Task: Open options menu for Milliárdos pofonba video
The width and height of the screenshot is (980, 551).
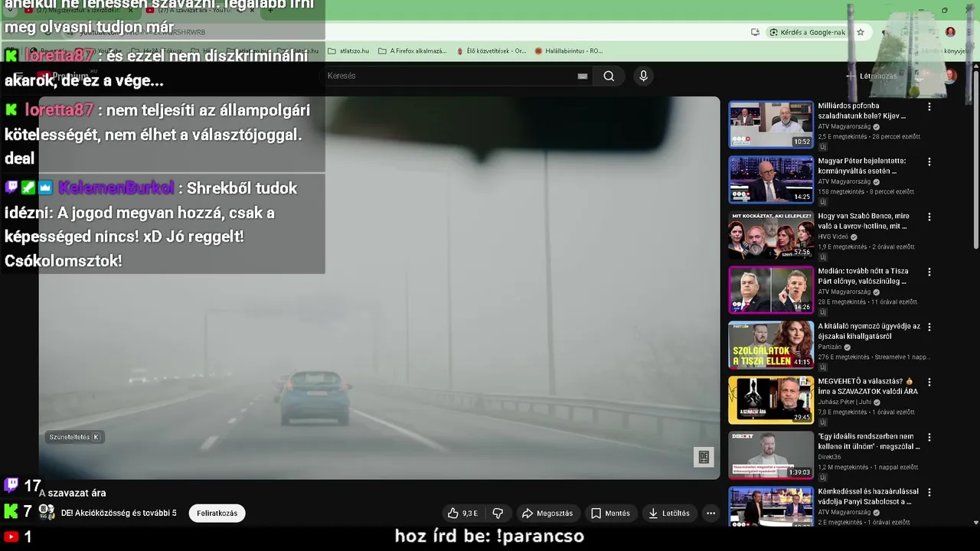Action: pyautogui.click(x=929, y=107)
